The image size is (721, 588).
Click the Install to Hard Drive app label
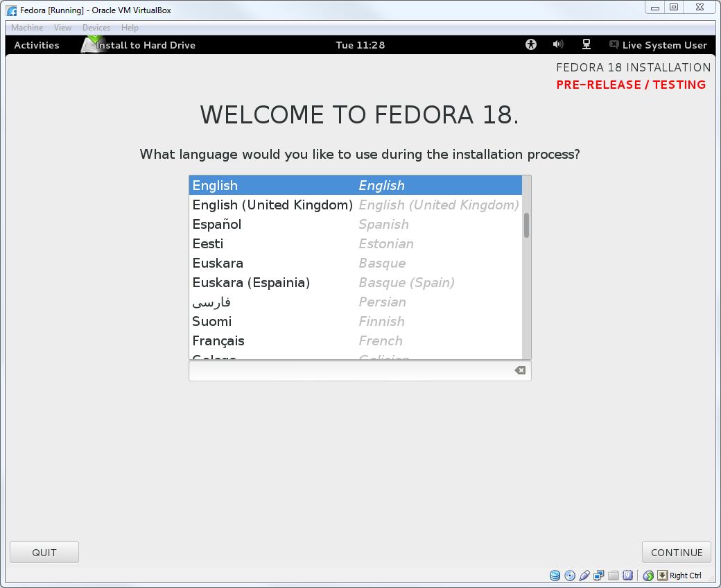coord(146,45)
